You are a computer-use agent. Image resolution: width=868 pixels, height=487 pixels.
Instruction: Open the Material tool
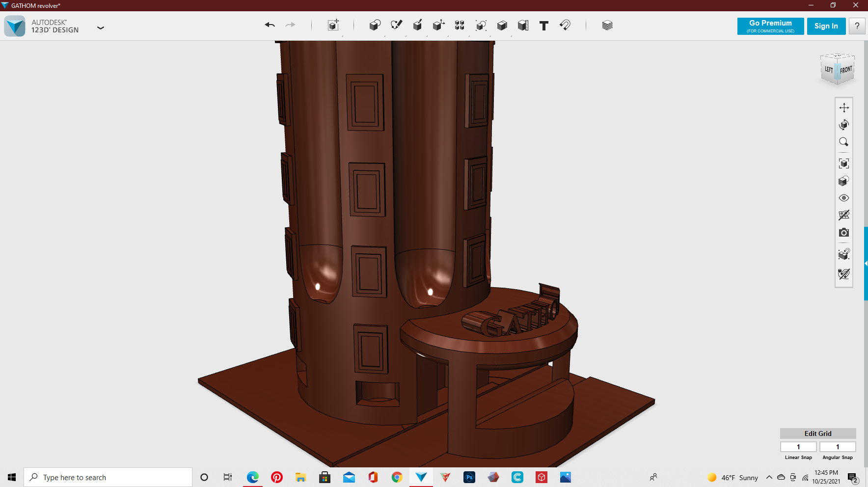click(x=607, y=25)
